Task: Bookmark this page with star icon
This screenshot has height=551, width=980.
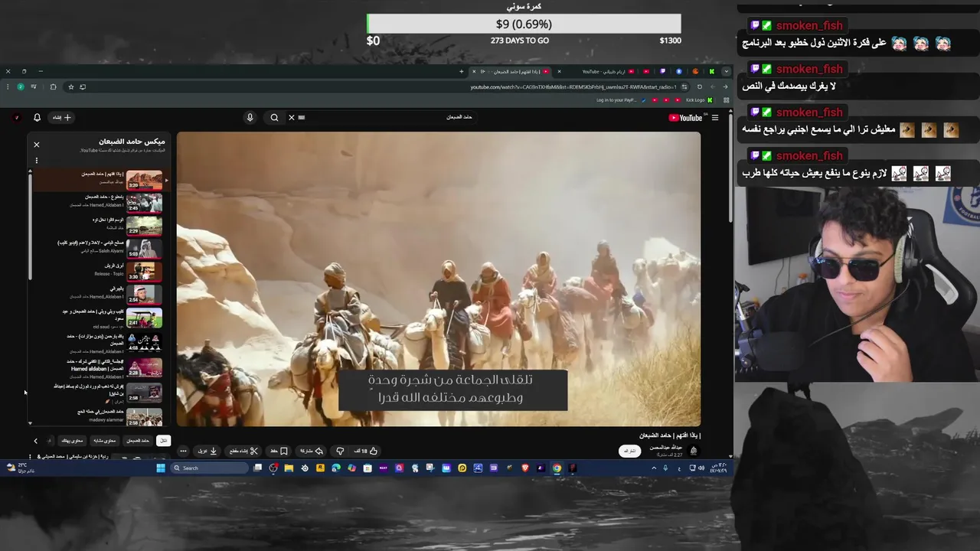Action: coord(70,86)
